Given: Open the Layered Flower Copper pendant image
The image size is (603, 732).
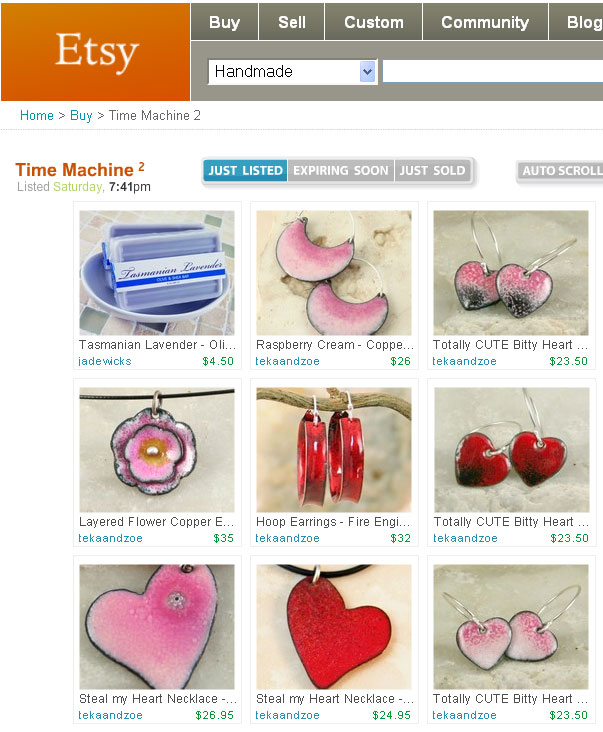Looking at the screenshot, I should click(157, 450).
